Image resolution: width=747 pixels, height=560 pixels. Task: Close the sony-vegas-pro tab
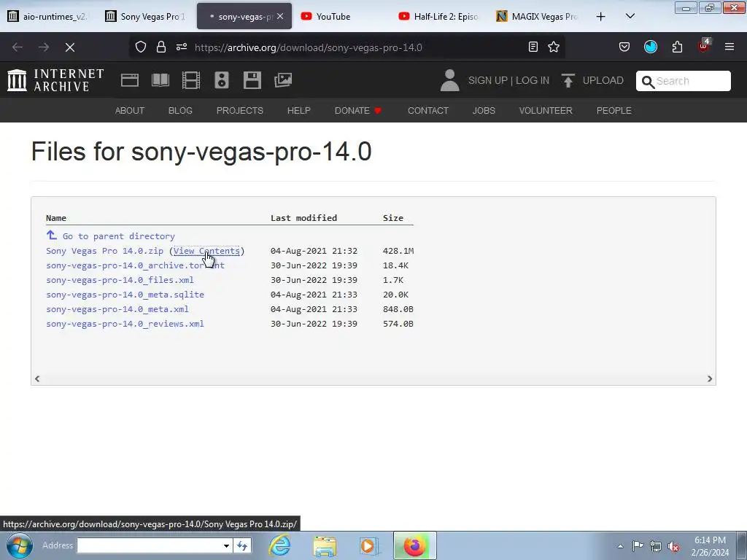click(x=280, y=16)
